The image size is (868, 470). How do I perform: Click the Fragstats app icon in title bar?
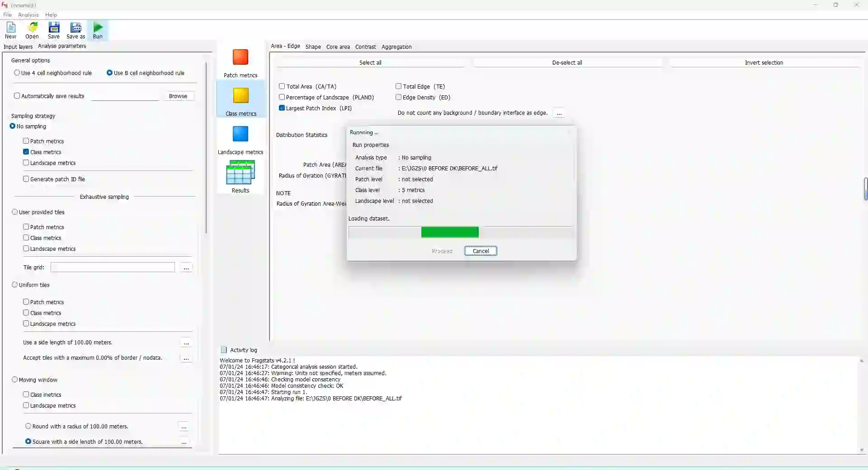(x=5, y=5)
